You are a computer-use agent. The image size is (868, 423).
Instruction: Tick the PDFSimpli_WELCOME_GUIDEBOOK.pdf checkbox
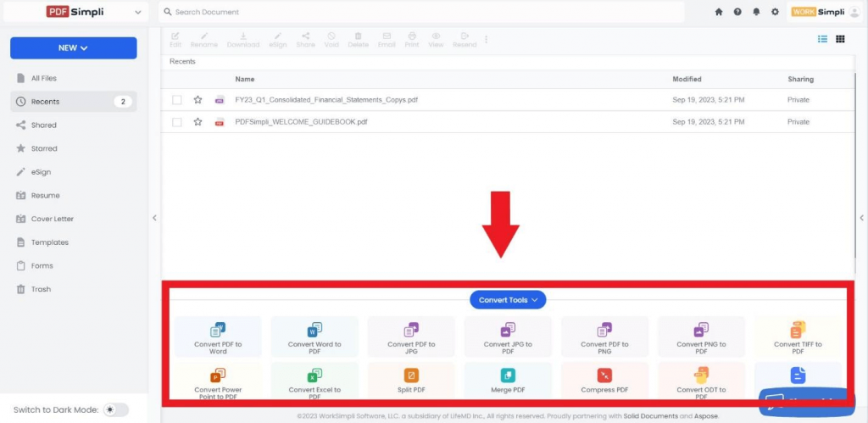(x=176, y=122)
